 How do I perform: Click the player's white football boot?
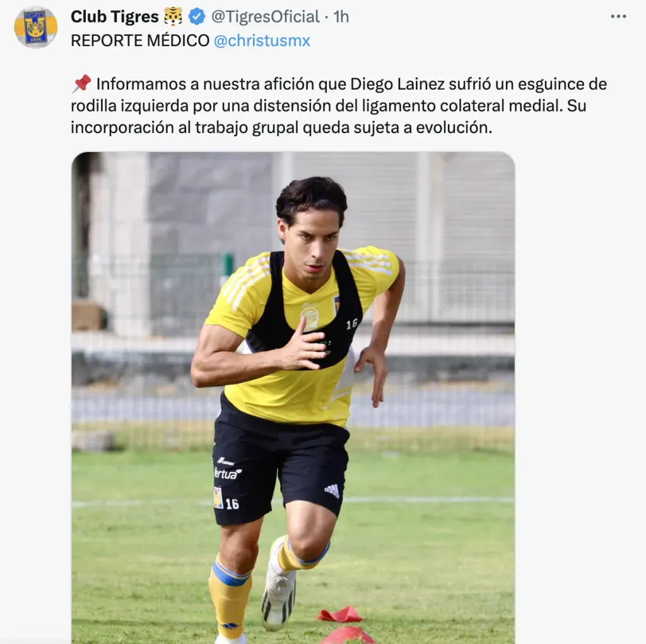[279, 588]
